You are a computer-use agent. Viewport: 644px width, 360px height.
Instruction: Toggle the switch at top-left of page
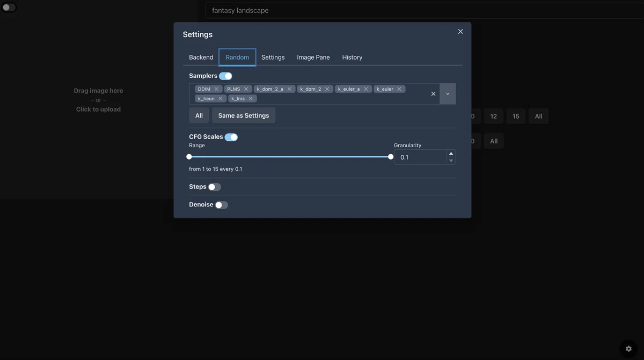point(9,8)
